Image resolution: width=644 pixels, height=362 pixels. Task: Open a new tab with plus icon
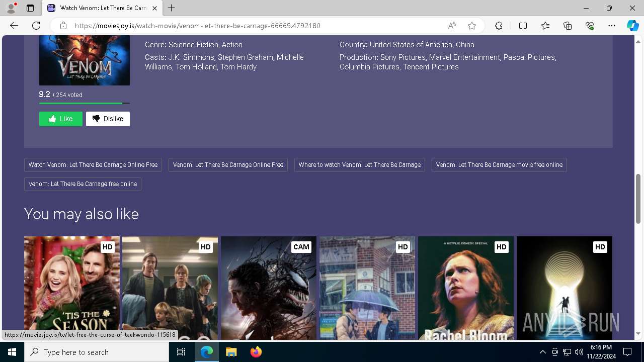click(172, 8)
